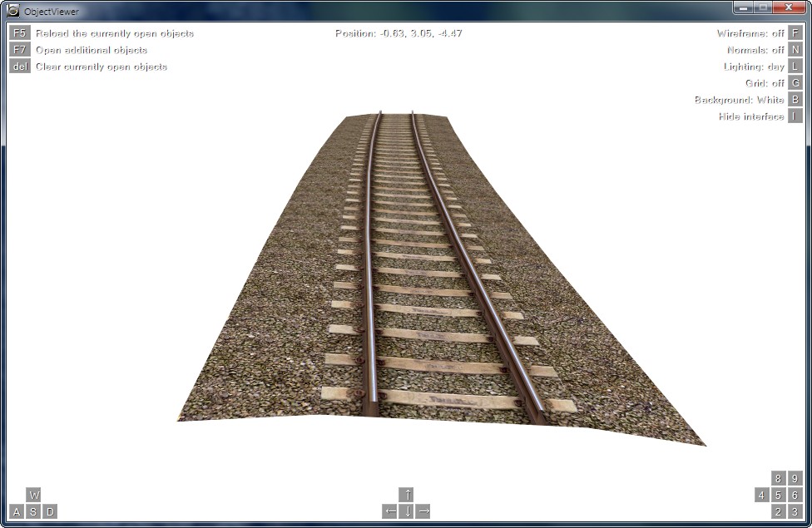Click the numpad 8 key icon
This screenshot has width=812, height=528.
(778, 478)
